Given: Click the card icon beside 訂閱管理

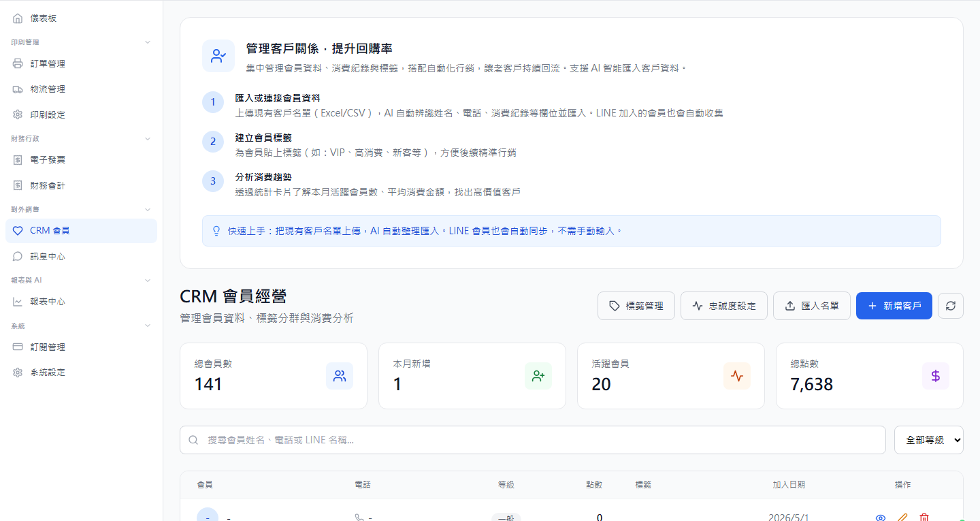Looking at the screenshot, I should (18, 347).
